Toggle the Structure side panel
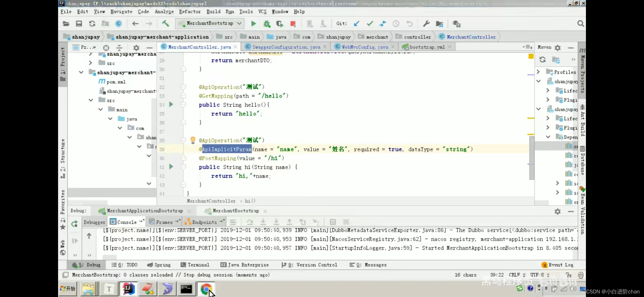 (63, 159)
